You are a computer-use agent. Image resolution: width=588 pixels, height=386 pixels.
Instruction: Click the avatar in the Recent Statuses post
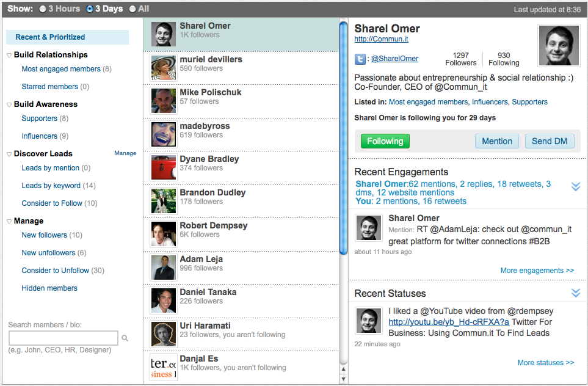(x=368, y=321)
